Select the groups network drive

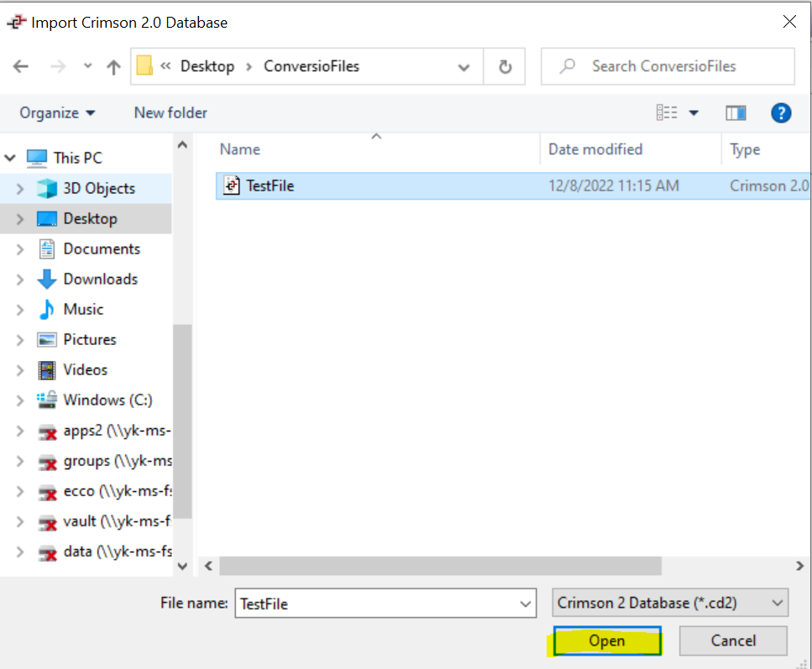[x=118, y=460]
